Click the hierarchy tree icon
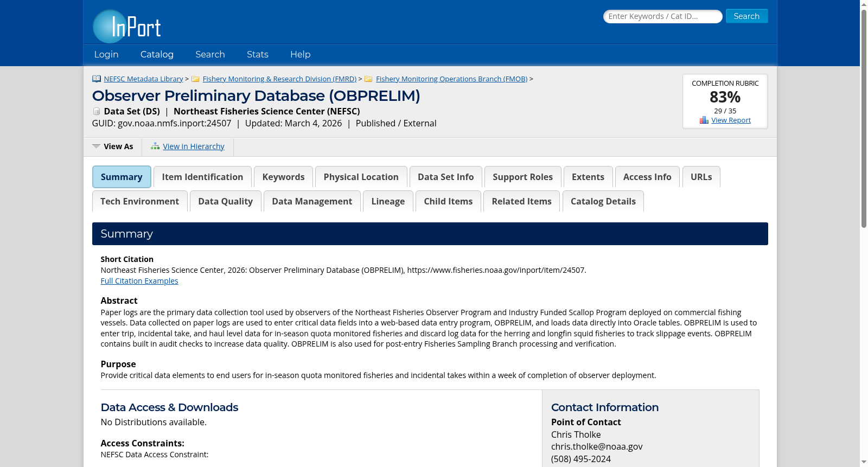This screenshot has width=868, height=467. tap(155, 146)
